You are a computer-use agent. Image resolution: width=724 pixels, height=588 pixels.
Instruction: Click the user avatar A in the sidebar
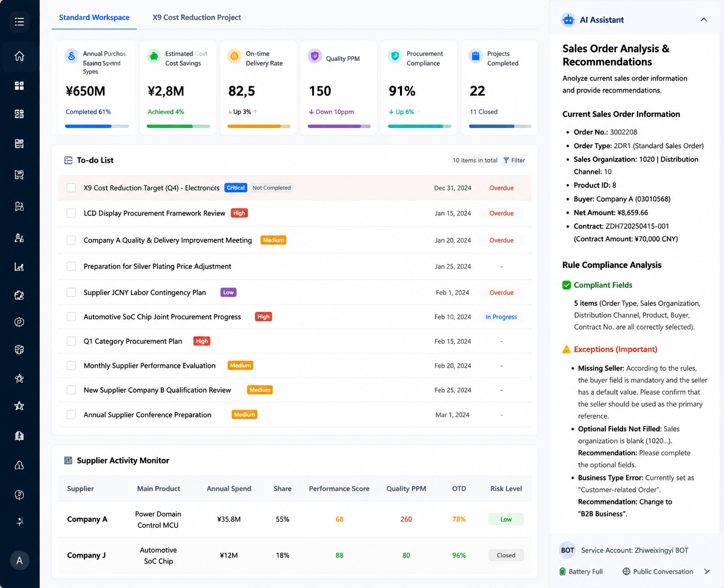(x=19, y=560)
